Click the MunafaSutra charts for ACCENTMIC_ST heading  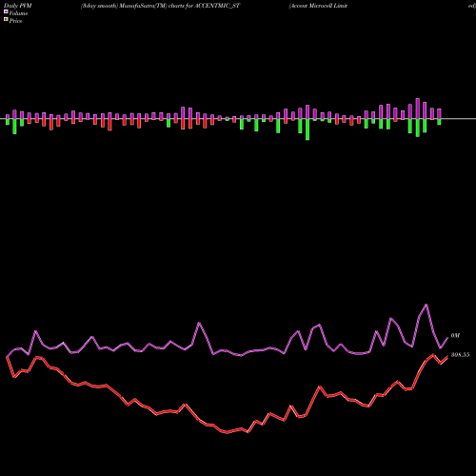click(x=161, y=6)
